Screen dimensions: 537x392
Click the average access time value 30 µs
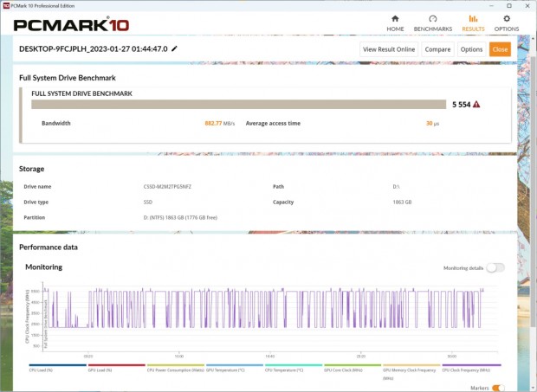pos(432,123)
